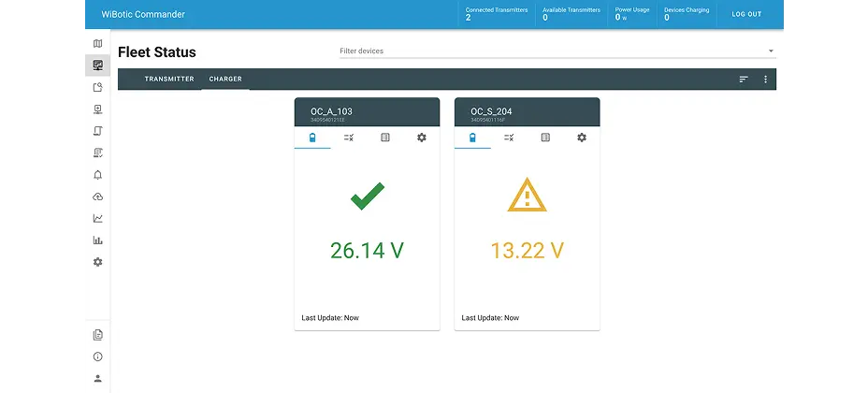Open the checklist tab on OC_A_103
The height and width of the screenshot is (393, 868).
(349, 138)
